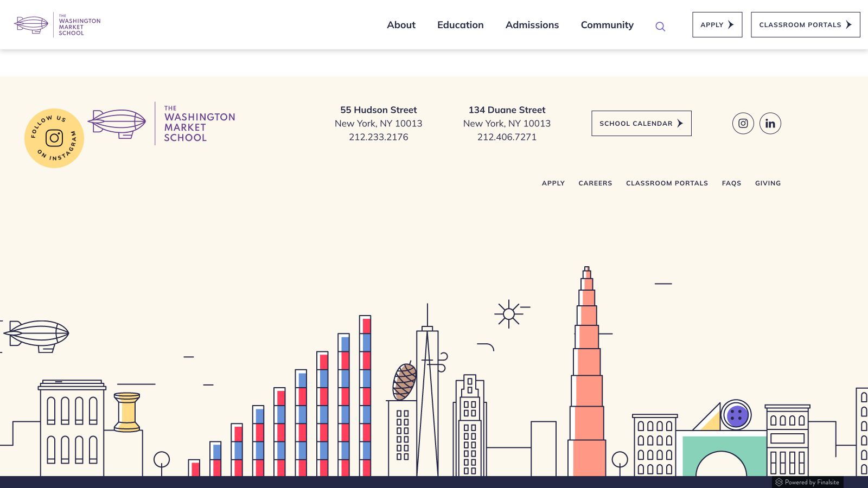Click phone number 212.406.7271
Viewport: 868px width, 488px height.
(x=507, y=137)
